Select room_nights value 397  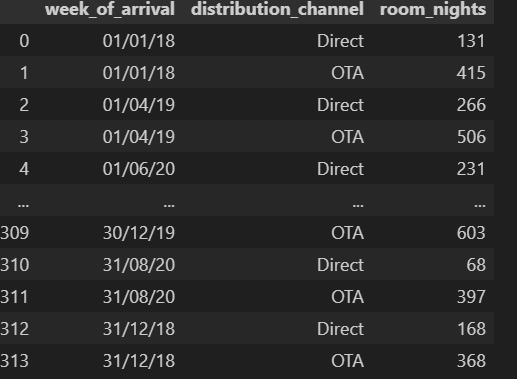pyautogui.click(x=471, y=297)
